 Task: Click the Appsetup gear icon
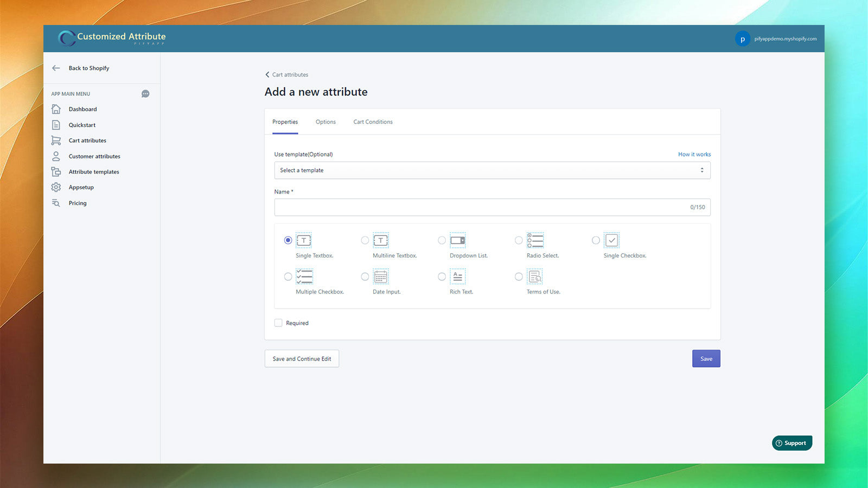[56, 187]
